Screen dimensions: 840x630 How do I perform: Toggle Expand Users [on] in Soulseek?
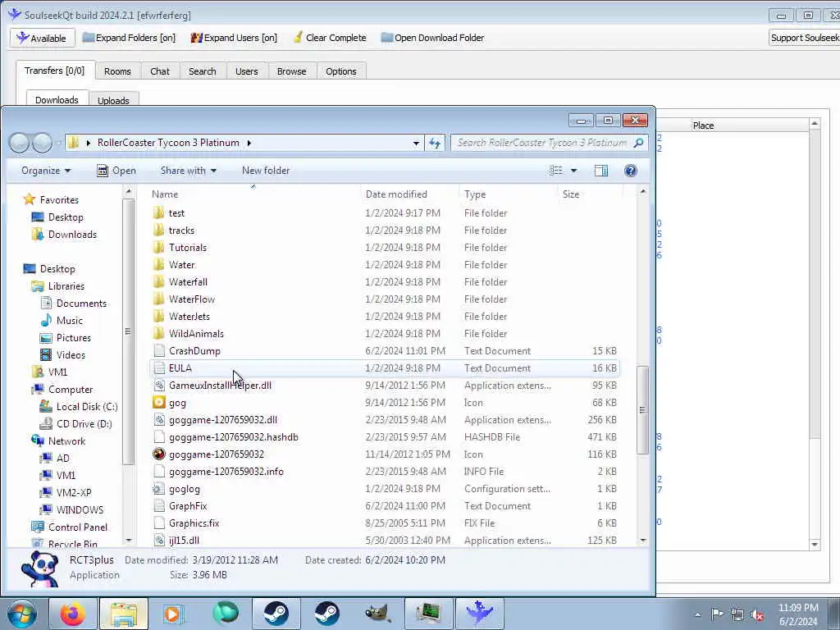(x=234, y=38)
